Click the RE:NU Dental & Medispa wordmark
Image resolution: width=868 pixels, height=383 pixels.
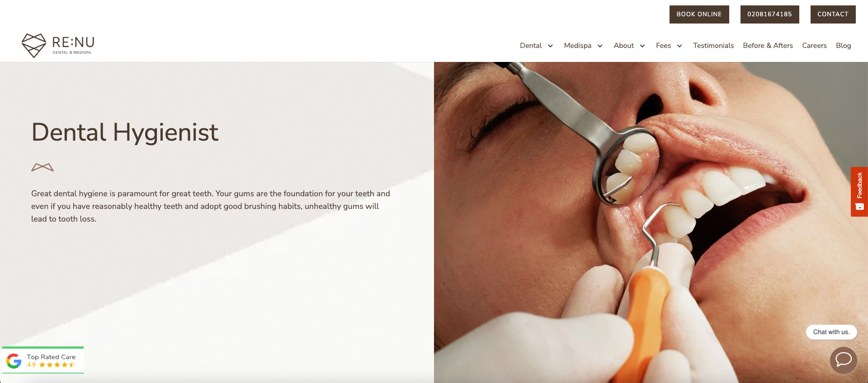73,45
